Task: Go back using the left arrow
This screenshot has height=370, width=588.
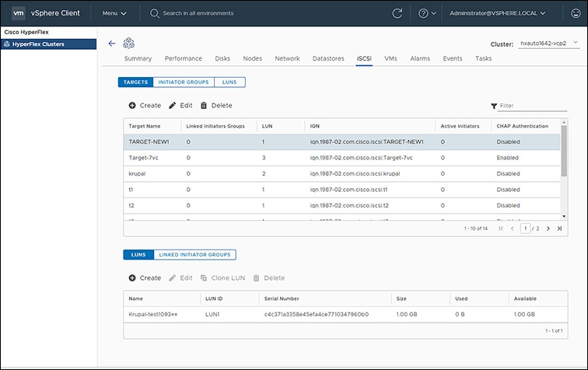Action: [x=112, y=44]
